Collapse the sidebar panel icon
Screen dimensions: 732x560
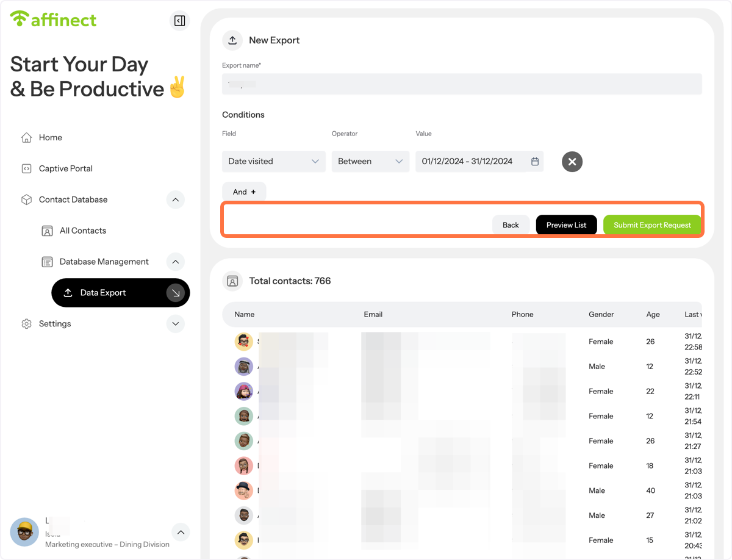coord(179,21)
